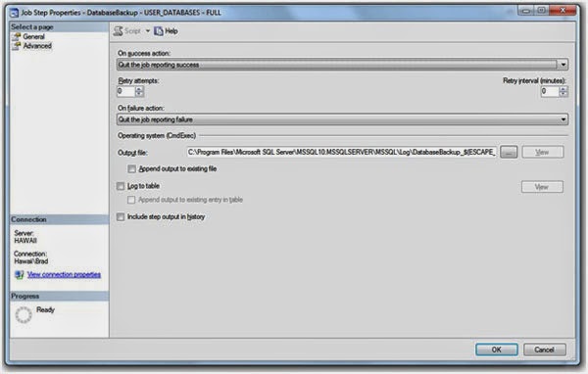Image resolution: width=588 pixels, height=374 pixels.
Task: Open View connection properties link
Action: 64,275
